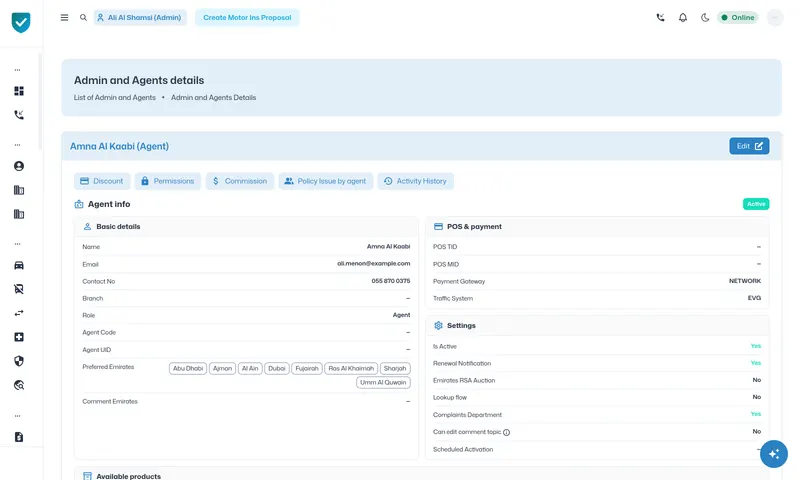800x480 pixels.
Task: Click the medical plus icon in sidebar
Action: click(x=19, y=337)
